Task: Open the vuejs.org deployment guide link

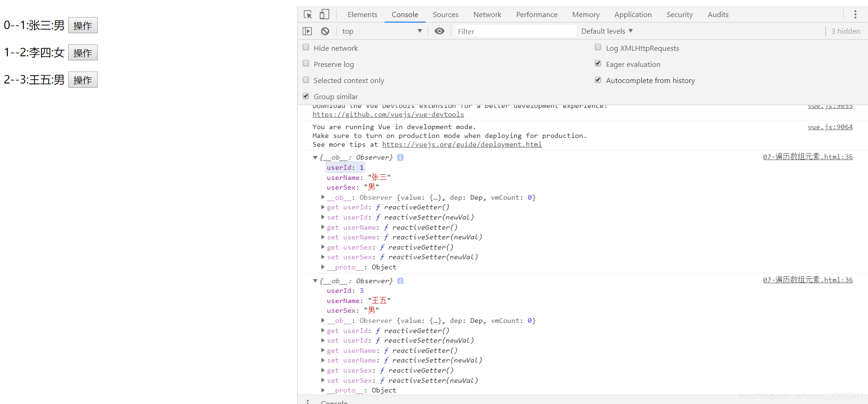Action: coord(462,144)
